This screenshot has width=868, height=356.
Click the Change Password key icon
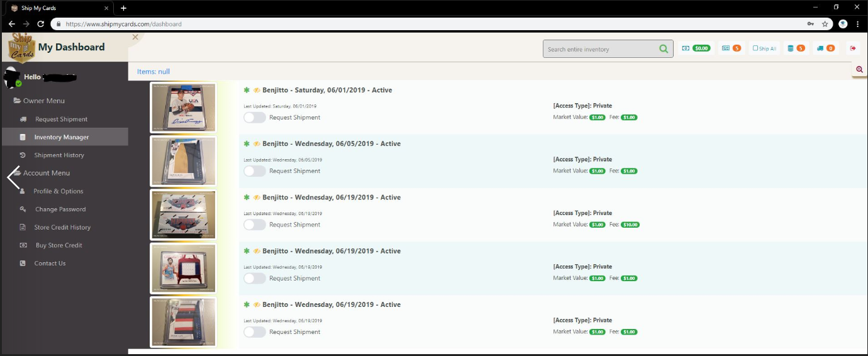[23, 209]
